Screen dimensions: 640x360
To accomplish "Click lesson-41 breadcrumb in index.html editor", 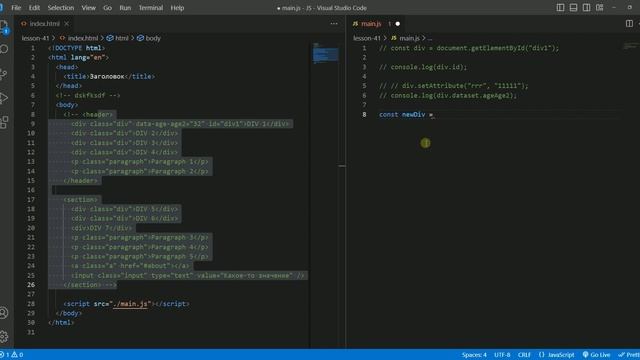I will pyautogui.click(x=35, y=38).
